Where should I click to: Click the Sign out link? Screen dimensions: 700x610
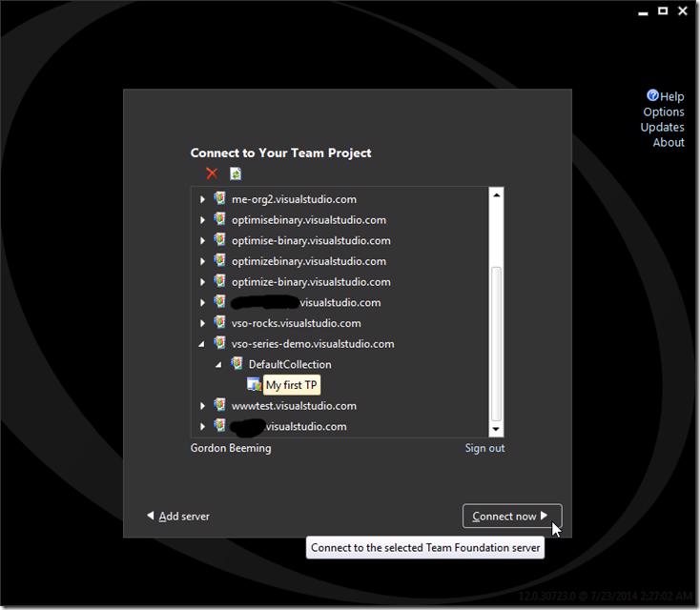point(484,448)
